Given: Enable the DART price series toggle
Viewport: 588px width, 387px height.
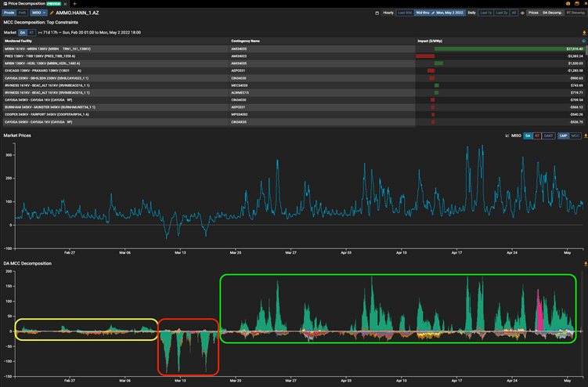Looking at the screenshot, I should pos(549,136).
